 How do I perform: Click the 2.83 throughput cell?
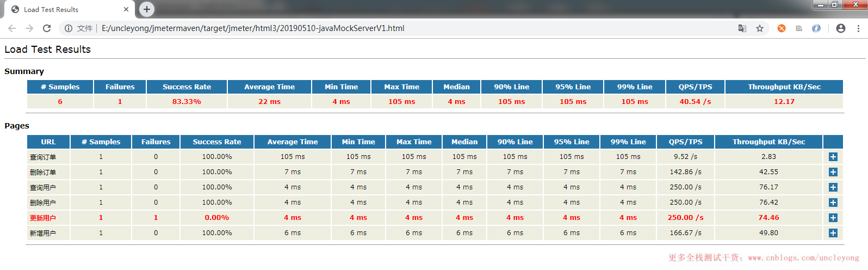pyautogui.click(x=768, y=156)
